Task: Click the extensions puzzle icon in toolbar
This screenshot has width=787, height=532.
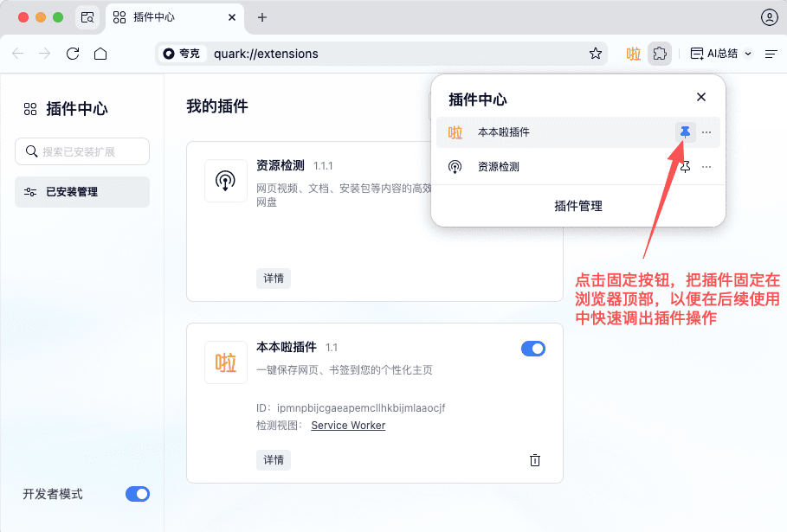Action: point(660,54)
